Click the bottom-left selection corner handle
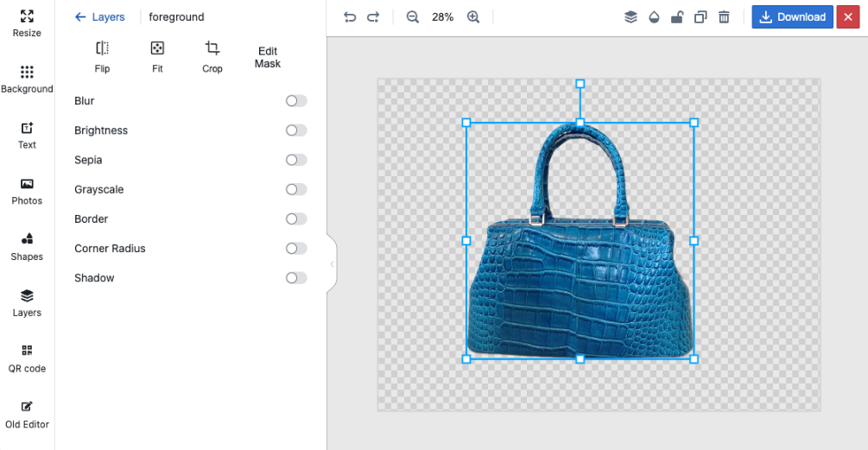 [466, 359]
